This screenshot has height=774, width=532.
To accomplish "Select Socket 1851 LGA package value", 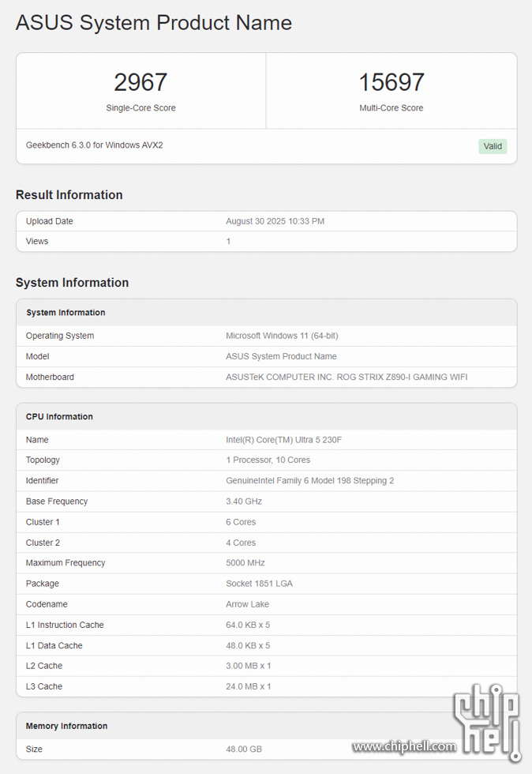I will point(259,584).
